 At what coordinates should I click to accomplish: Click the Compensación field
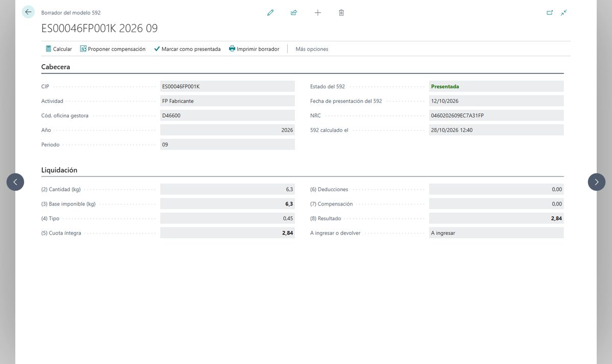496,204
